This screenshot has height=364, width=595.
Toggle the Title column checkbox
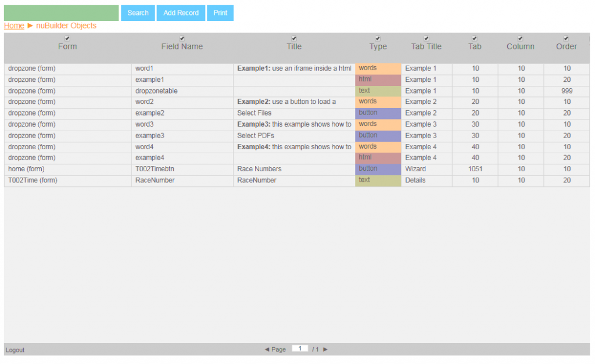tap(293, 38)
